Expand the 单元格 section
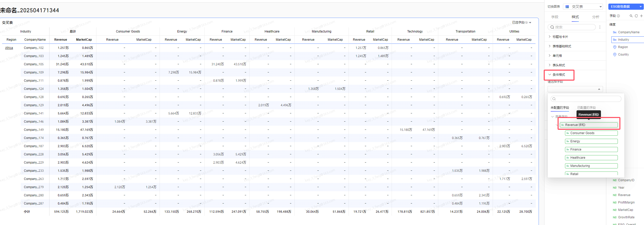 557,56
